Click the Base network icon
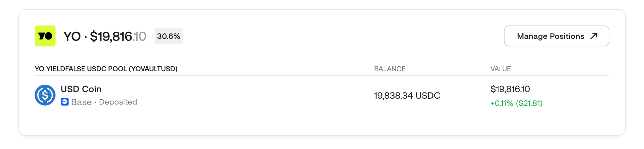 tap(65, 102)
